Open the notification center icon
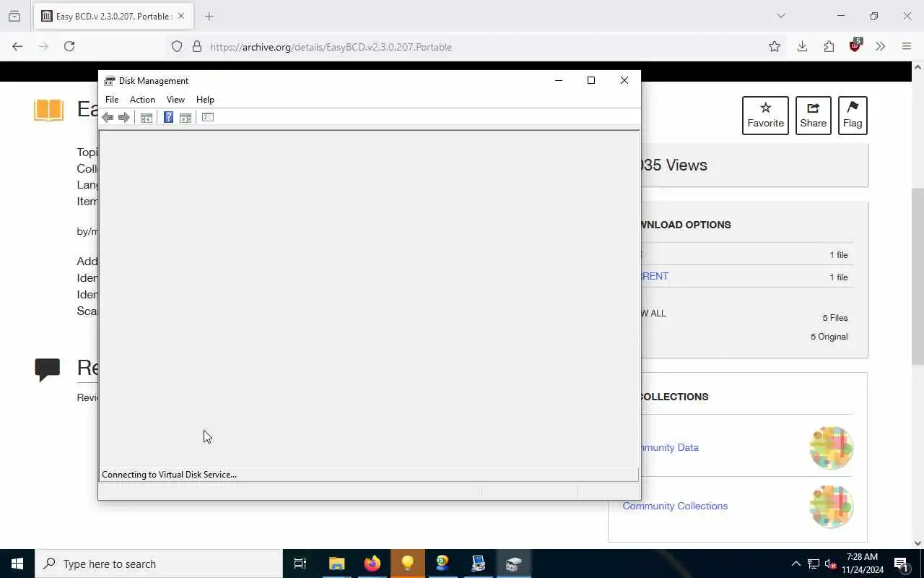Image resolution: width=924 pixels, height=578 pixels. point(902,564)
